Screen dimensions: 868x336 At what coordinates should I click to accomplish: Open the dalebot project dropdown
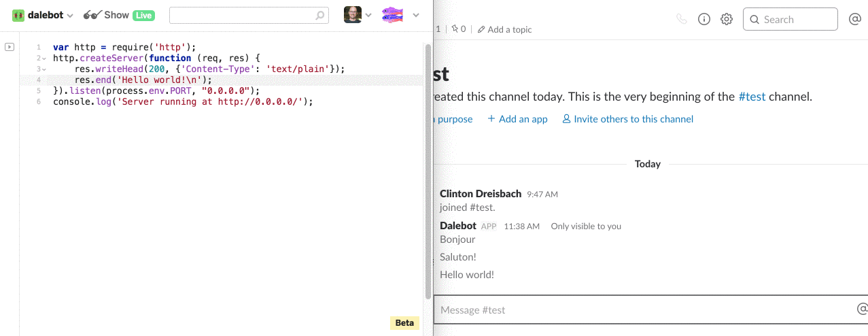point(43,15)
